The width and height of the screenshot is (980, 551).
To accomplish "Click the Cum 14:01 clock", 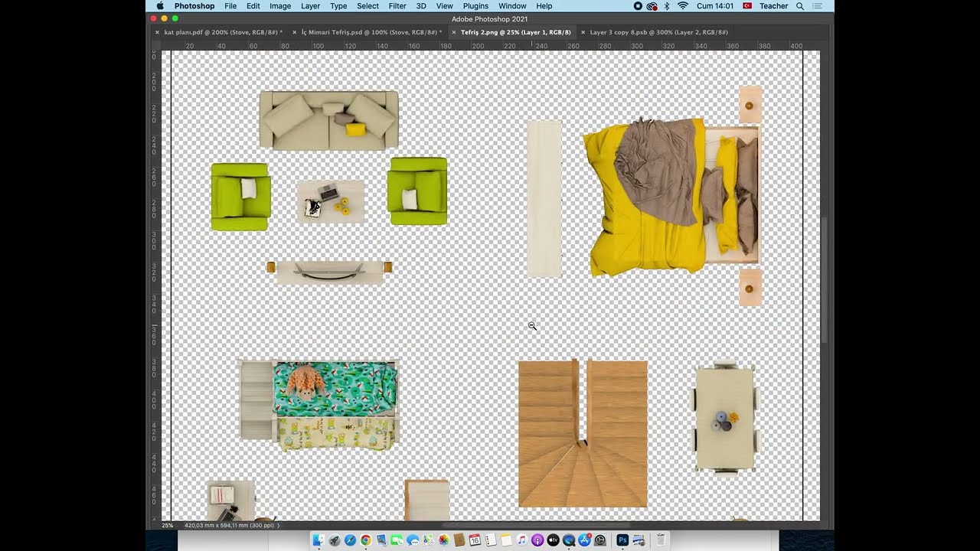I will pos(715,6).
